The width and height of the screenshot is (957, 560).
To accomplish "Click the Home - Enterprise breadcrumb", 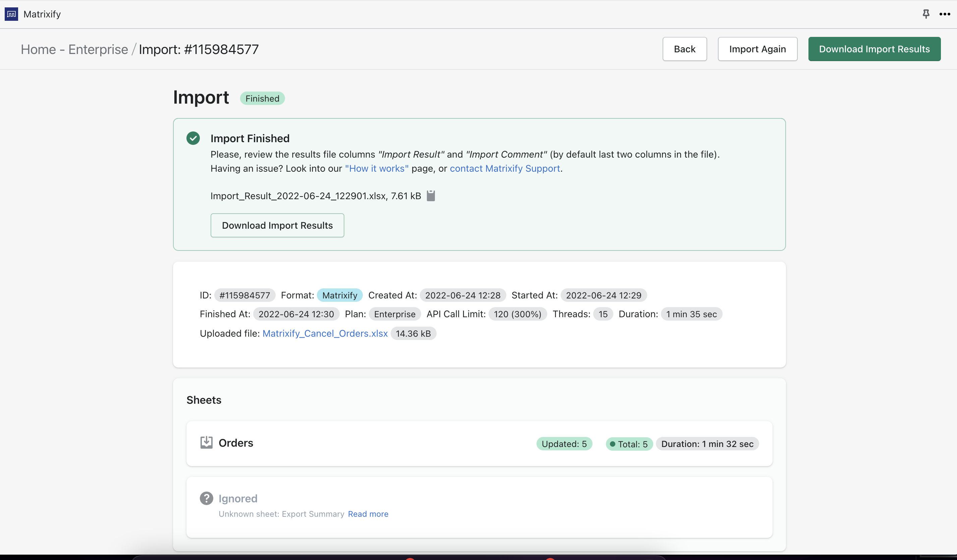I will [74, 49].
